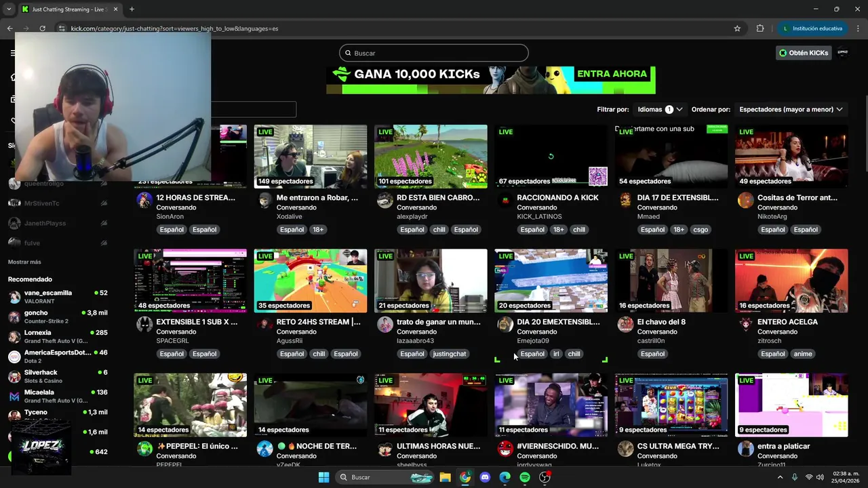This screenshot has width=868, height=488.
Task: Open Cositas de Terror stream title
Action: pos(797,198)
